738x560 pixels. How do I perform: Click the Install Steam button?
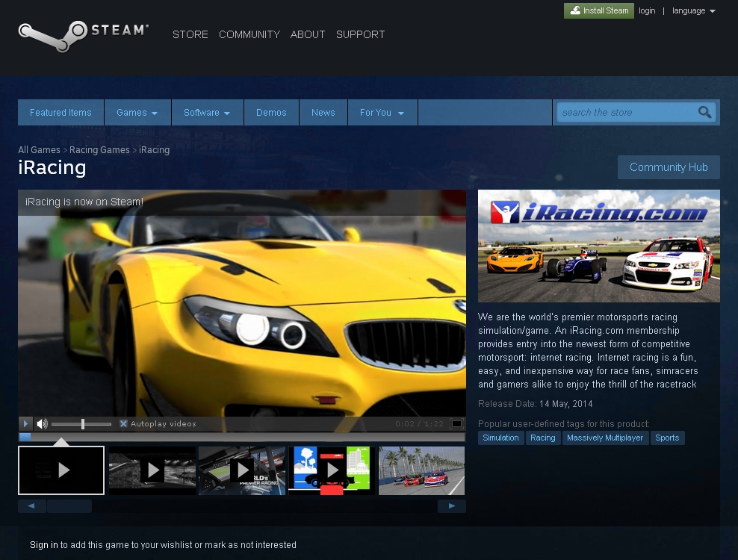click(x=598, y=10)
